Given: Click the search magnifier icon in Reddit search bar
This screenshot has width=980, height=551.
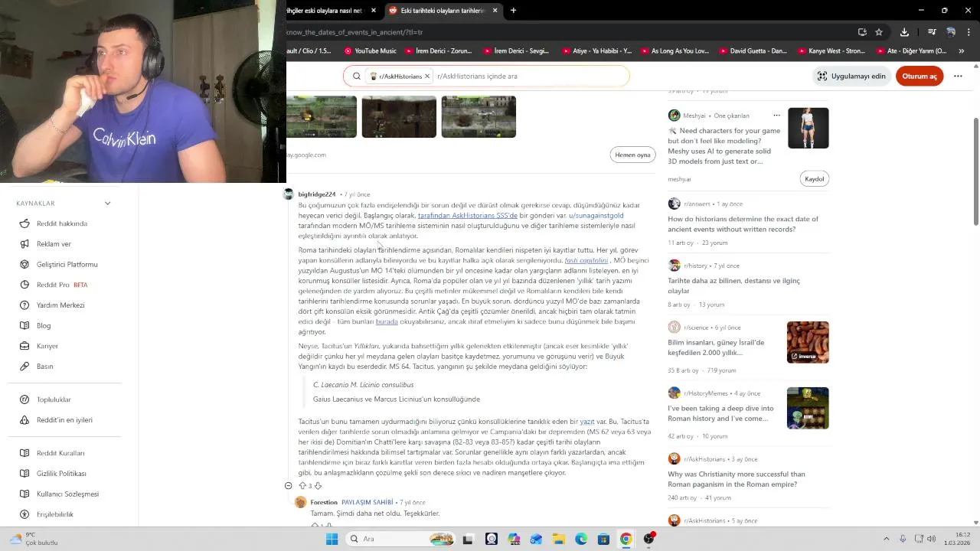Looking at the screenshot, I should pyautogui.click(x=357, y=76).
